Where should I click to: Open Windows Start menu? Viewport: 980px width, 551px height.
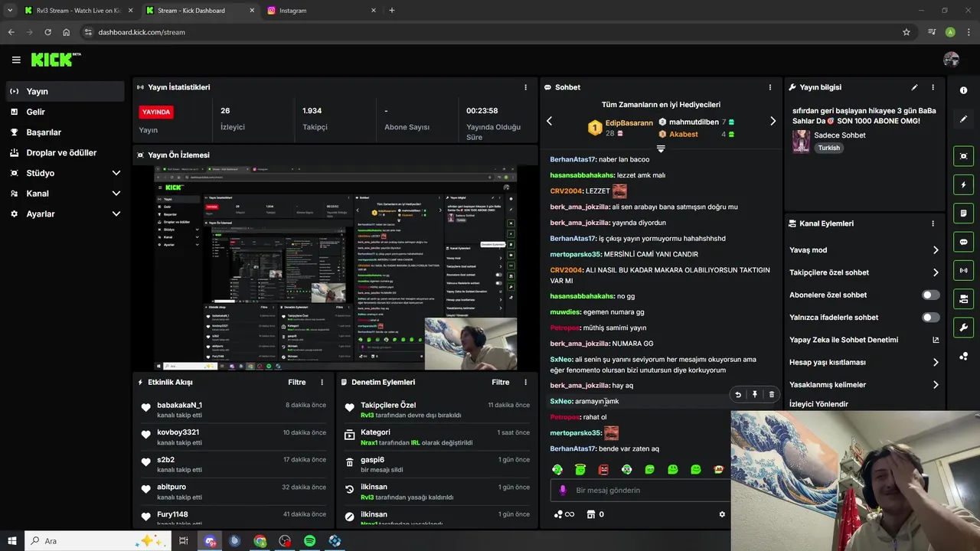(x=11, y=541)
